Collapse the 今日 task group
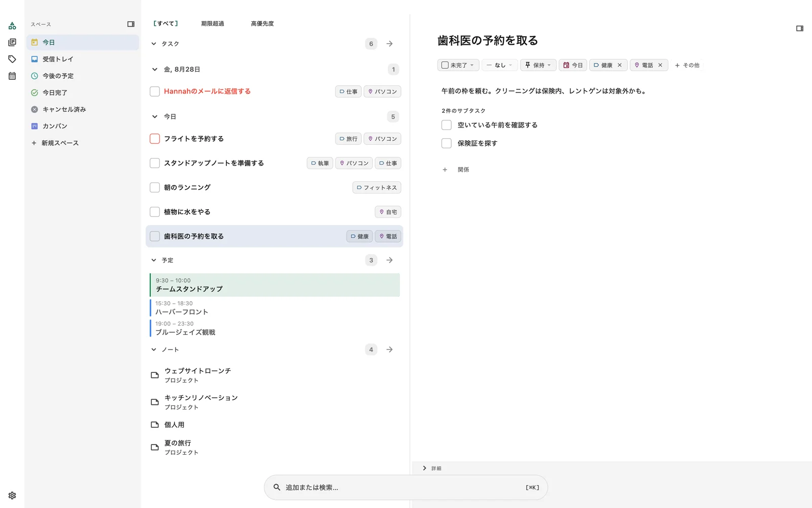 pyautogui.click(x=155, y=117)
